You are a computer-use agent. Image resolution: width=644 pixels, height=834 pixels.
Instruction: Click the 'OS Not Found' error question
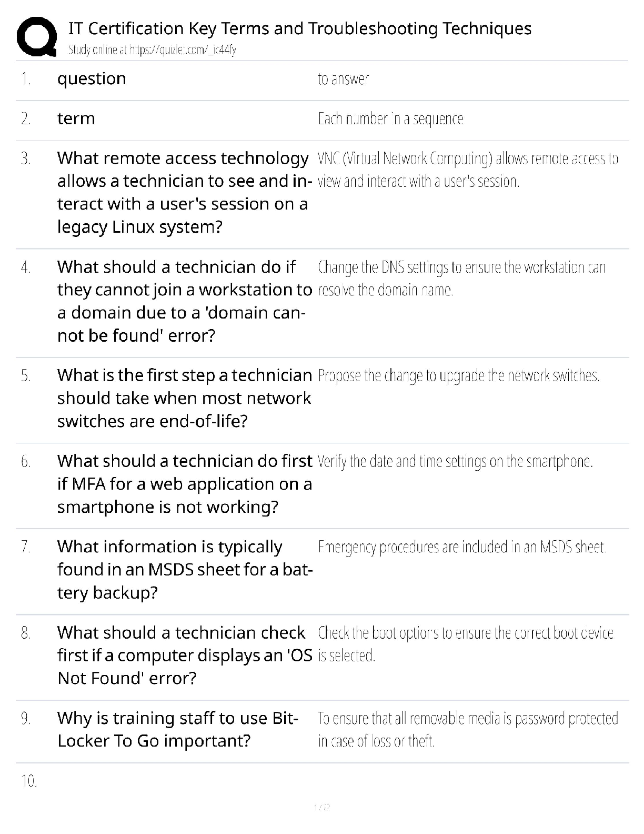click(184, 656)
